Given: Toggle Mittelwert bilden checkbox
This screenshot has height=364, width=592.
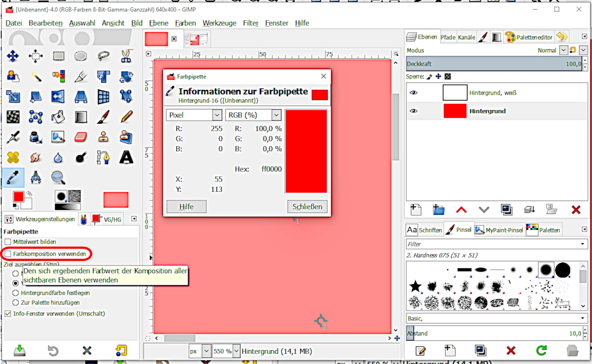Looking at the screenshot, I should (x=8, y=242).
